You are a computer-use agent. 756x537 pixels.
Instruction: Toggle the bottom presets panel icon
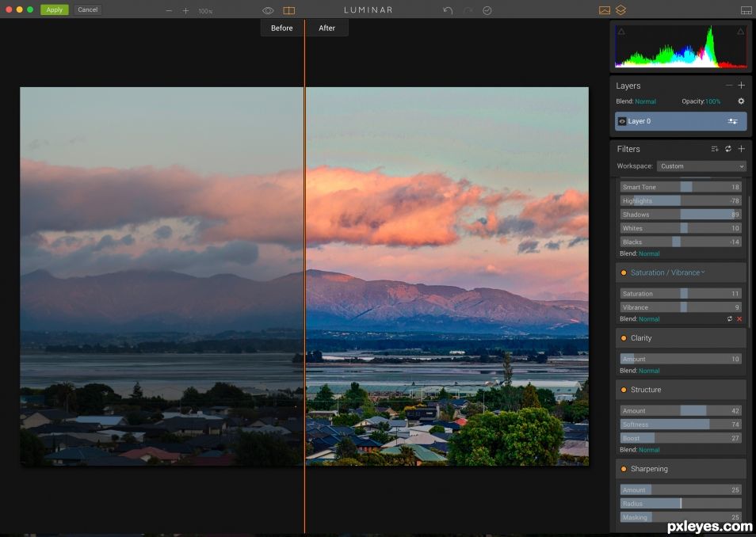click(746, 10)
